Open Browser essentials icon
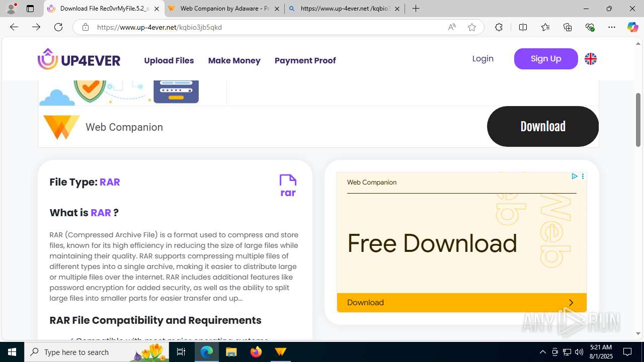 click(x=590, y=27)
